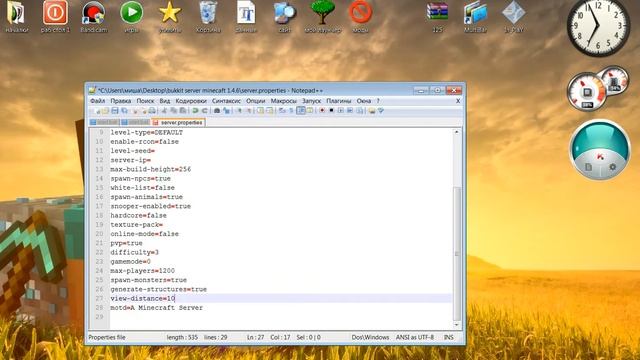Toggle synchronized vertical scrolling
Viewport: 640px width, 360px height.
260,111
